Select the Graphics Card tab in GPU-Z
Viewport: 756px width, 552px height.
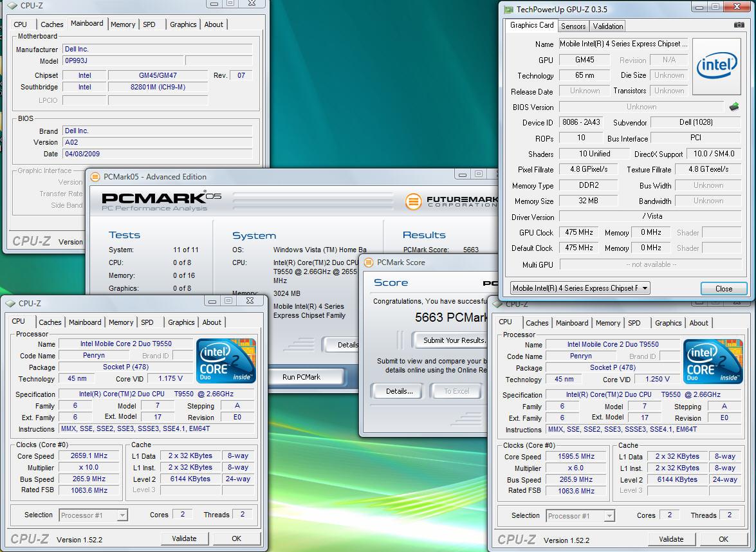coord(532,25)
